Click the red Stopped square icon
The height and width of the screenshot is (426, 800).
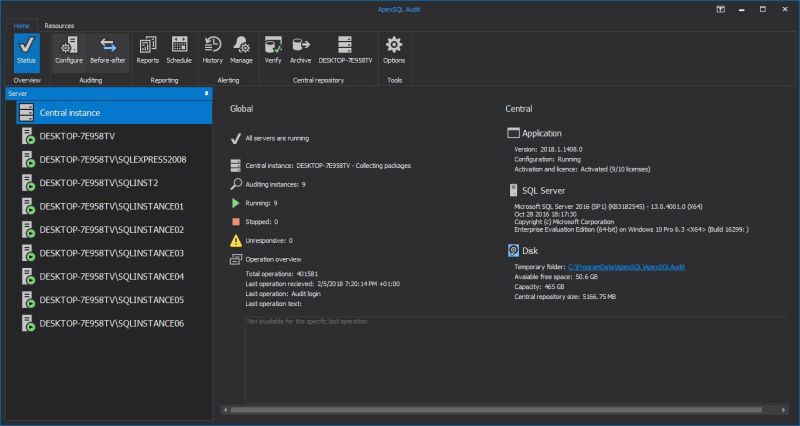236,222
